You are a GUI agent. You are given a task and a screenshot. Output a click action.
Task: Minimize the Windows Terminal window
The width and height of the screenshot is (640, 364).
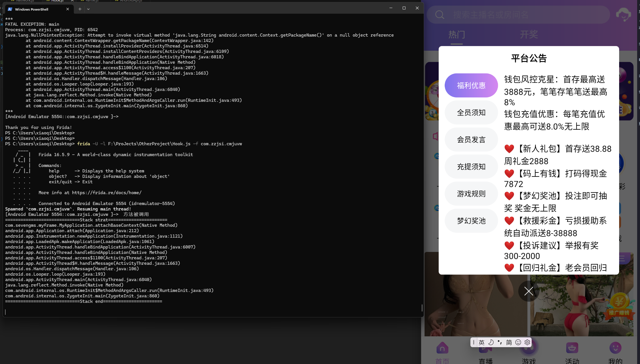coord(391,8)
